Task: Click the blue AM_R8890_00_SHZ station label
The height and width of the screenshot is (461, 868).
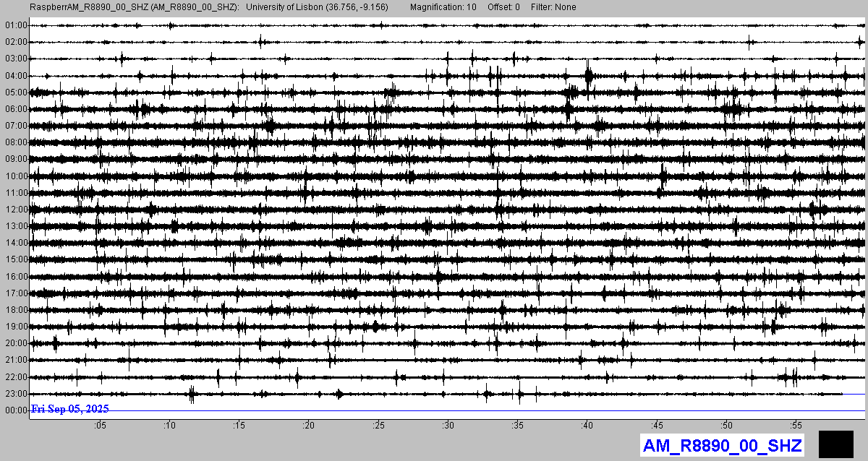Action: pos(722,446)
